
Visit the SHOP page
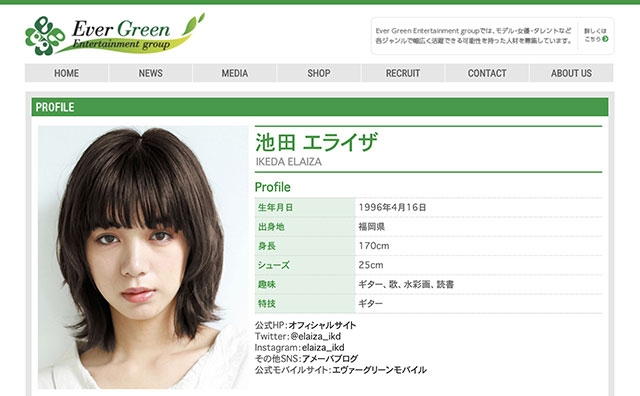pyautogui.click(x=319, y=73)
